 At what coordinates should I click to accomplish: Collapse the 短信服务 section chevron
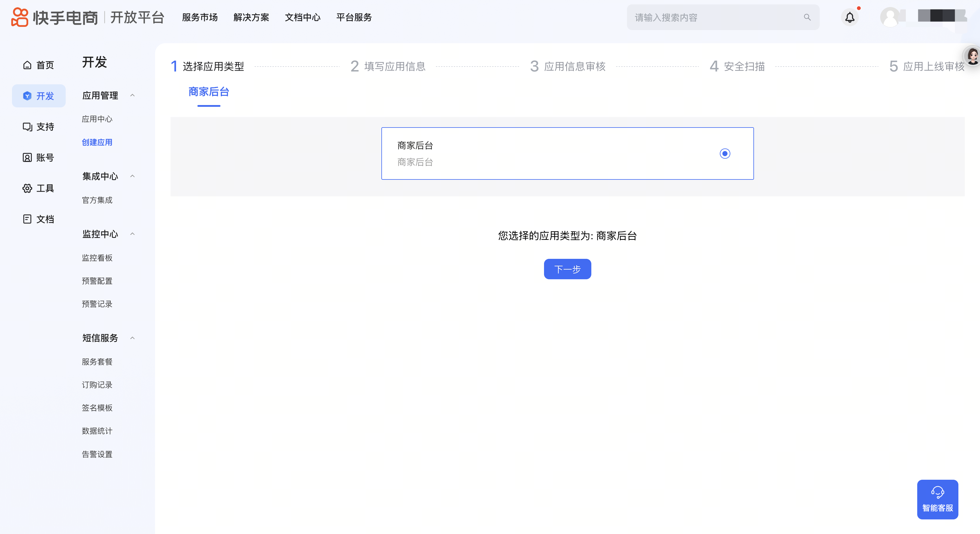pyautogui.click(x=132, y=338)
